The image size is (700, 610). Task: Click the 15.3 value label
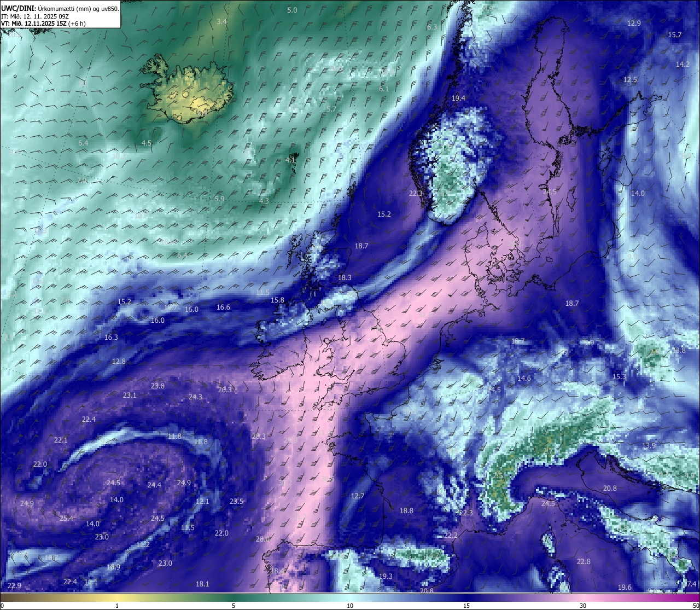[x=619, y=377]
